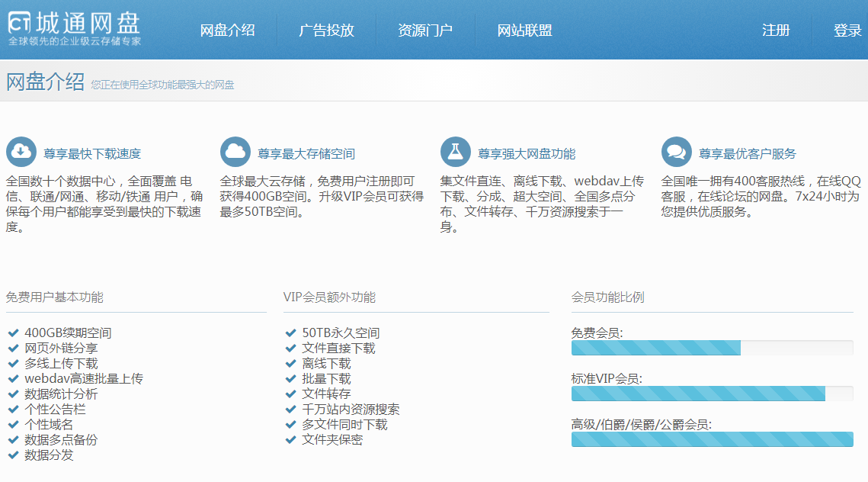
Task: Open the 网盘介绍 menu item
Action: (x=229, y=29)
